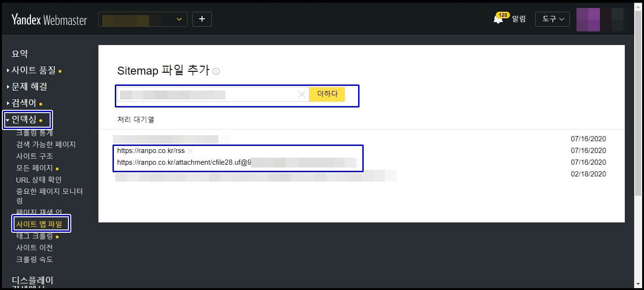Open 크롤링 통계 page
644x290 pixels.
(x=34, y=133)
